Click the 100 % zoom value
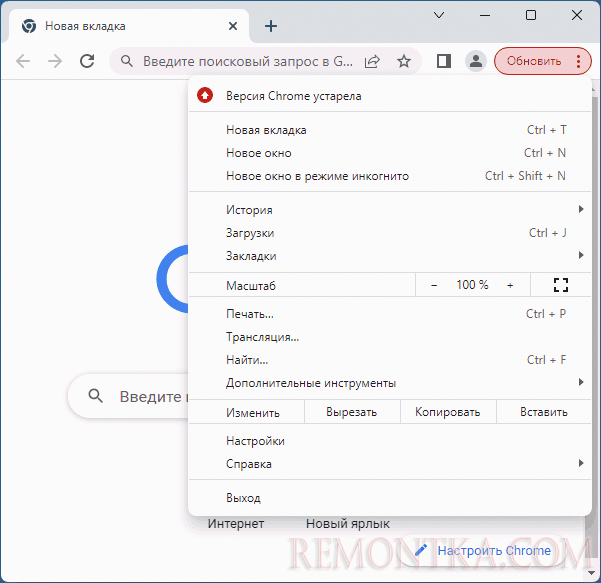This screenshot has height=583, width=601. (x=472, y=285)
